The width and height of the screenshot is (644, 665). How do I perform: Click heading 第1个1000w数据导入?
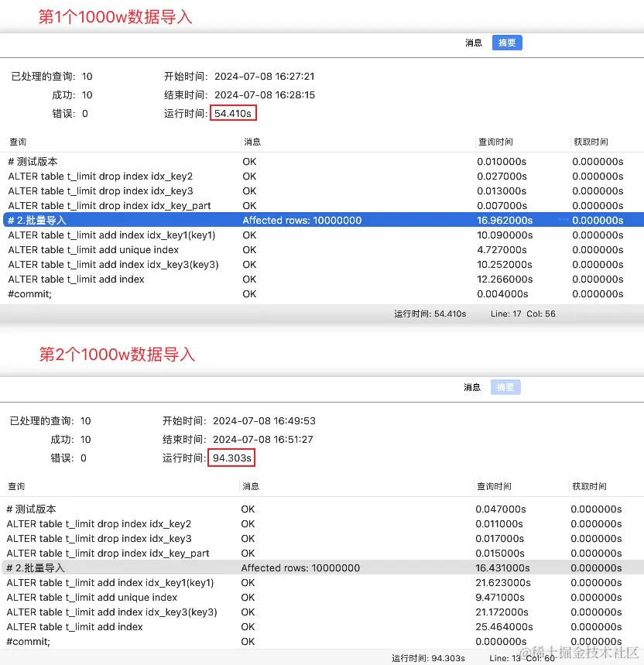[115, 17]
